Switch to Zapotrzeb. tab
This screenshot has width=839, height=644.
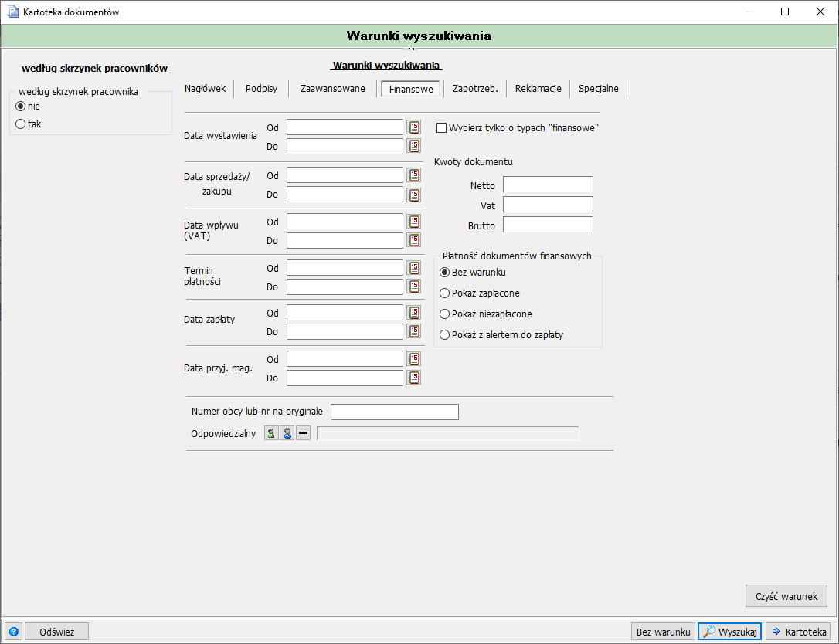tap(475, 89)
